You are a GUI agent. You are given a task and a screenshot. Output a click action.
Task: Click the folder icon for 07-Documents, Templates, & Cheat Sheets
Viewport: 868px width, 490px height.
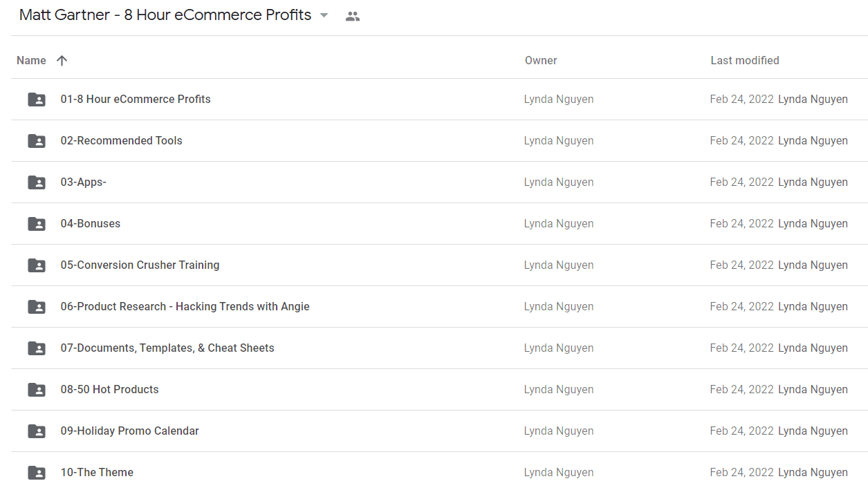[37, 348]
